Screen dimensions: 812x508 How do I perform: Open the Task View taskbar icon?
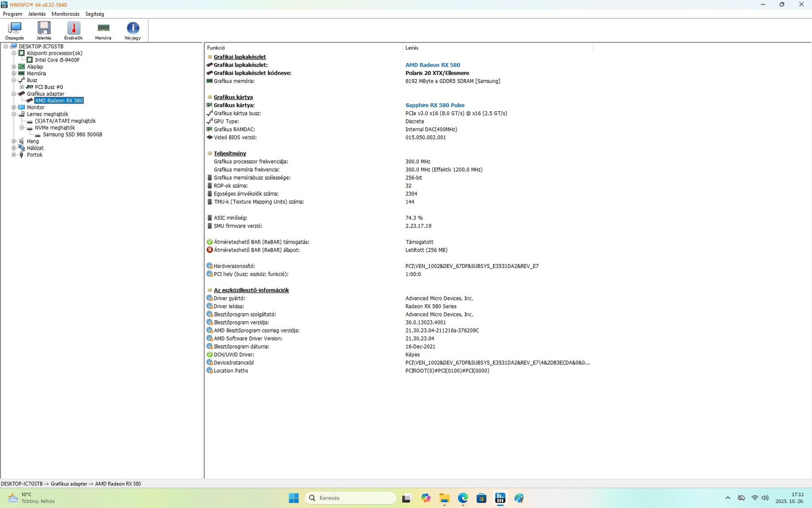406,498
